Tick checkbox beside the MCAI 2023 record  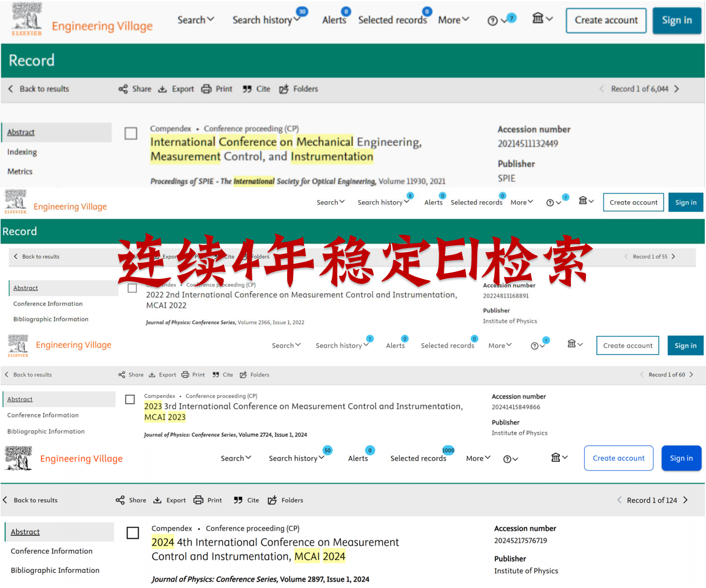point(130,400)
